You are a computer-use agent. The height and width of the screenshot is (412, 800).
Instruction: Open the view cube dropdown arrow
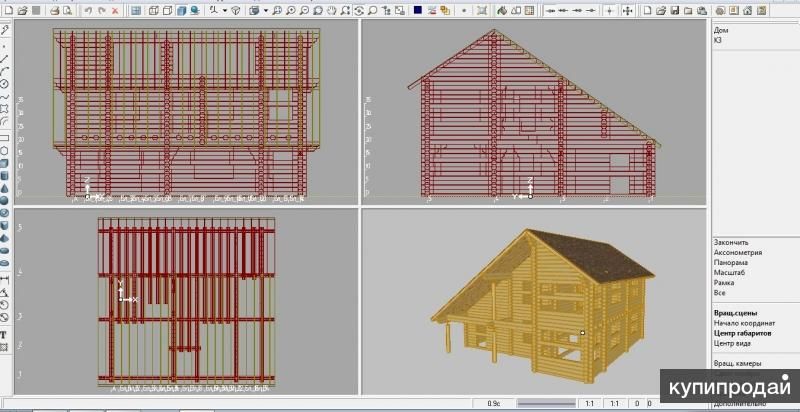point(266,10)
